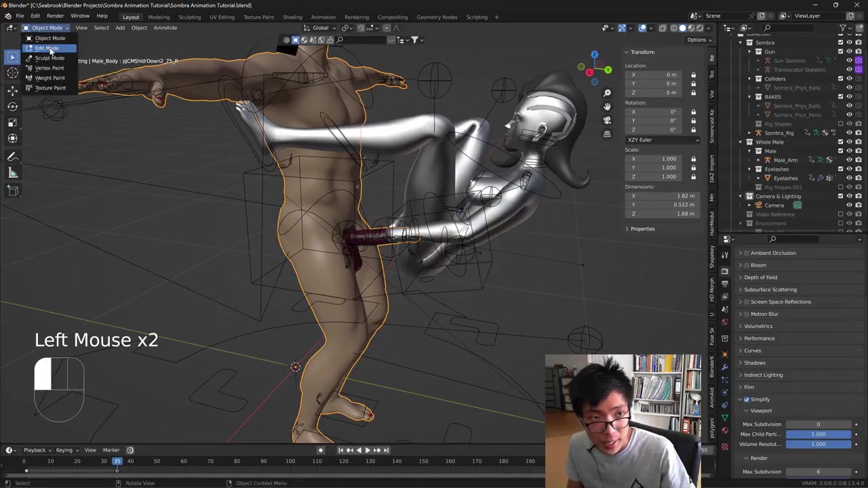Screen dimensions: 868x488
Task: Select the Cursor tool in left toolbar
Action: coord(12,73)
